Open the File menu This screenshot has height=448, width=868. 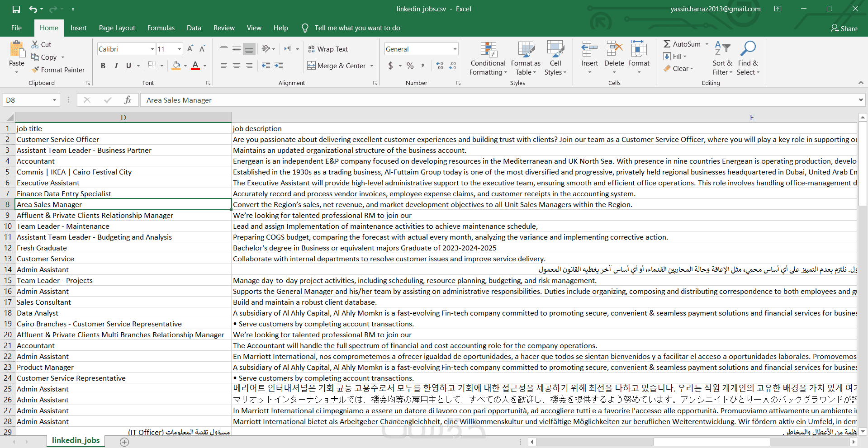[x=16, y=28]
